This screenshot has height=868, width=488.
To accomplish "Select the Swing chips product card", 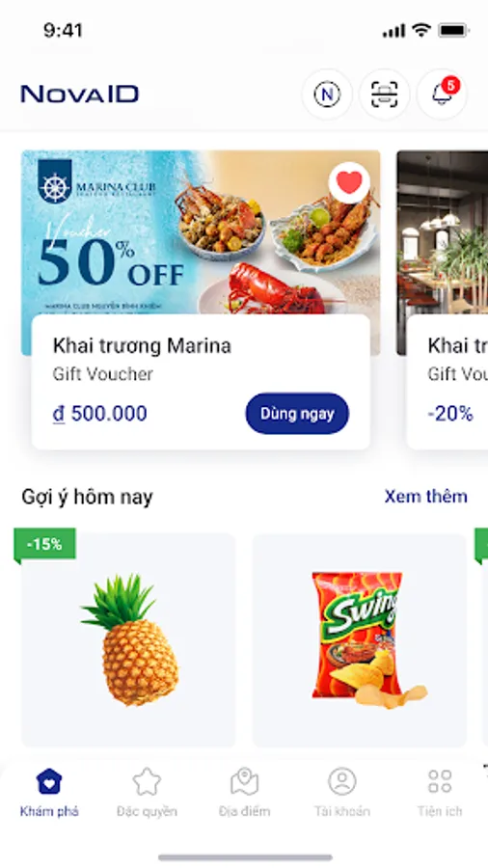I will click(x=360, y=640).
